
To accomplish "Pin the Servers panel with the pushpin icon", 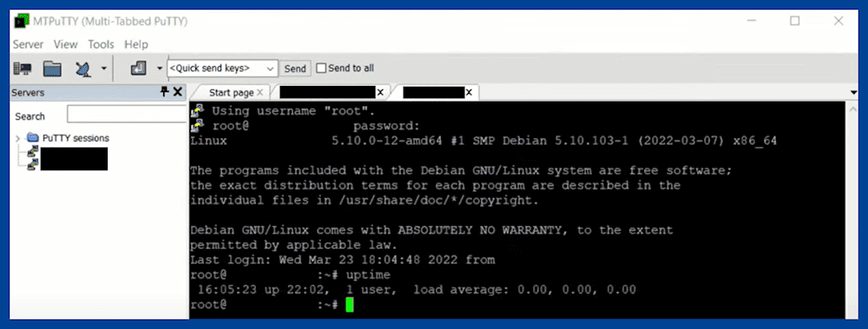I will 164,92.
